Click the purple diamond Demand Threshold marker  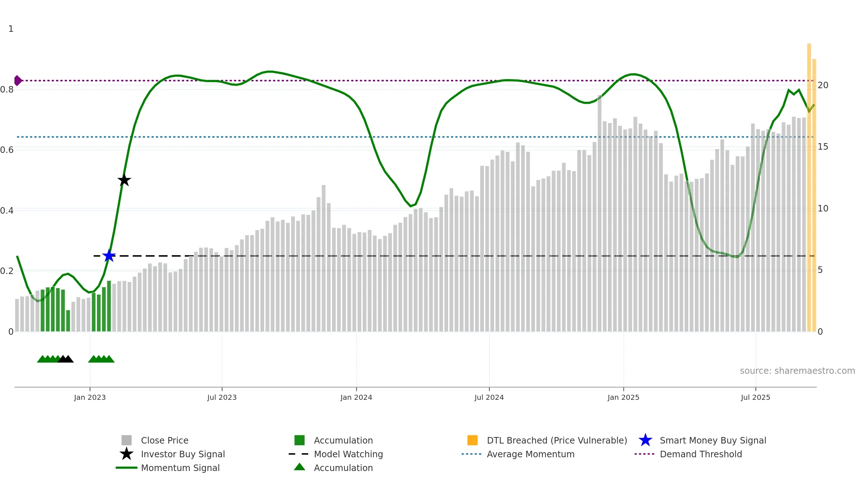pyautogui.click(x=18, y=81)
